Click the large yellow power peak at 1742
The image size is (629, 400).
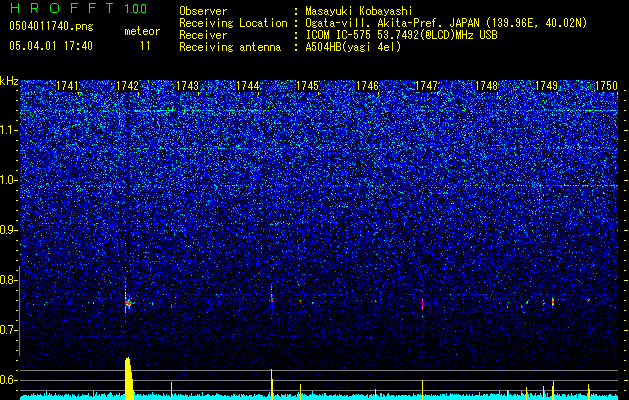tap(129, 378)
